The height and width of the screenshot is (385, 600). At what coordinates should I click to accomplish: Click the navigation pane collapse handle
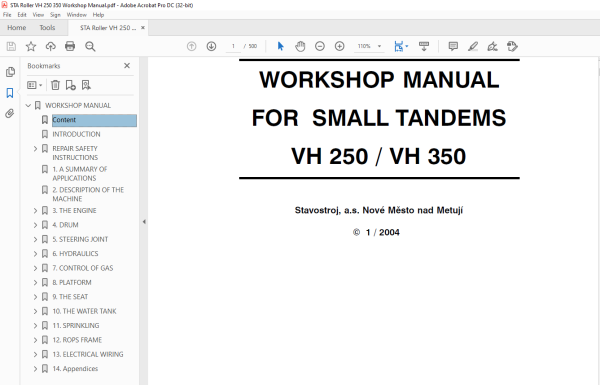point(144,222)
